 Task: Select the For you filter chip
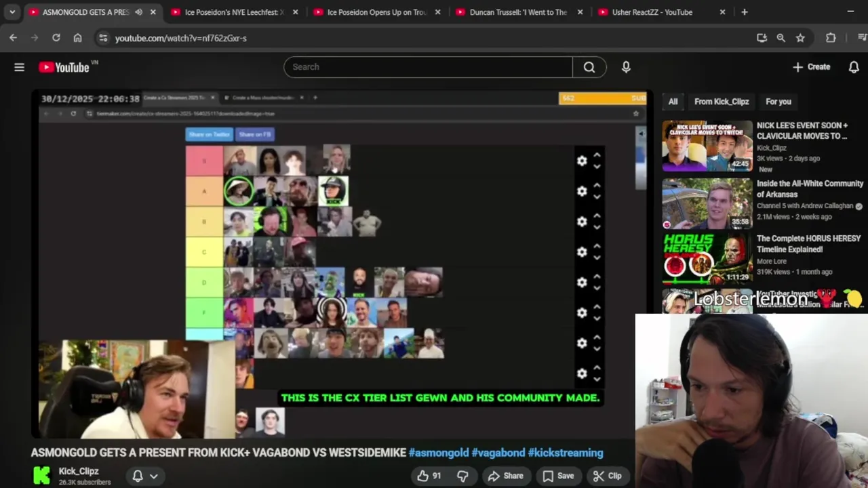[x=778, y=102]
